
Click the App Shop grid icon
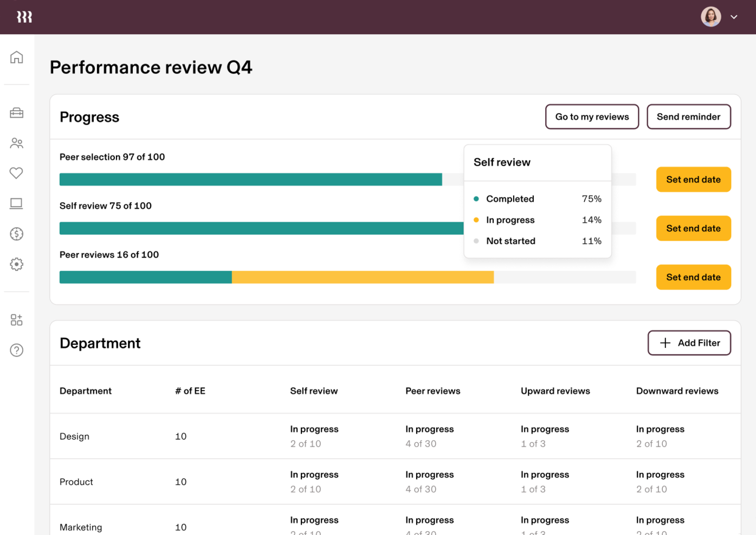[16, 320]
